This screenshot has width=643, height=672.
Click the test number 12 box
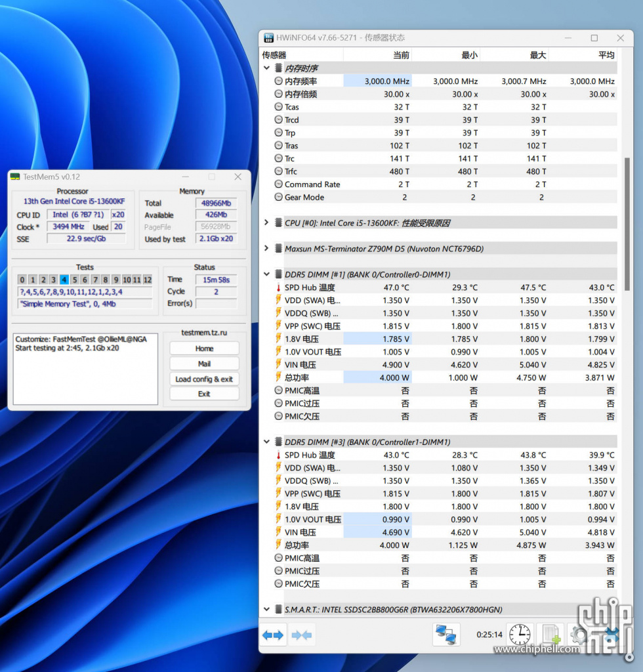click(x=148, y=280)
